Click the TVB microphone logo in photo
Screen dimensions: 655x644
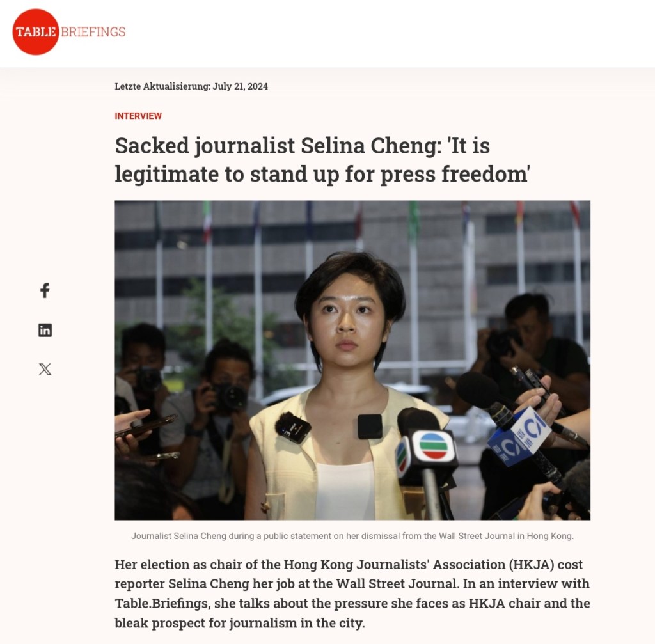click(x=434, y=446)
